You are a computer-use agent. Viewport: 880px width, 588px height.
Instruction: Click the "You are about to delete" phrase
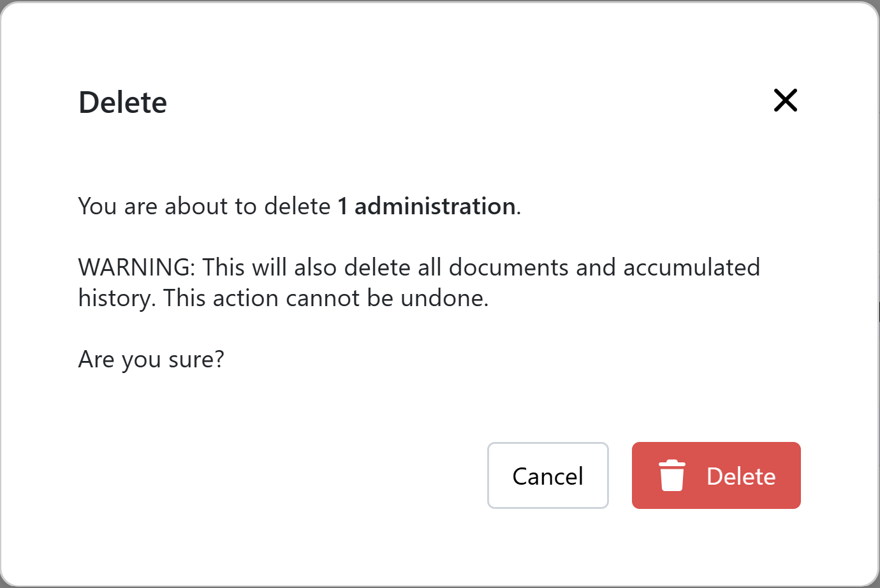tap(204, 206)
